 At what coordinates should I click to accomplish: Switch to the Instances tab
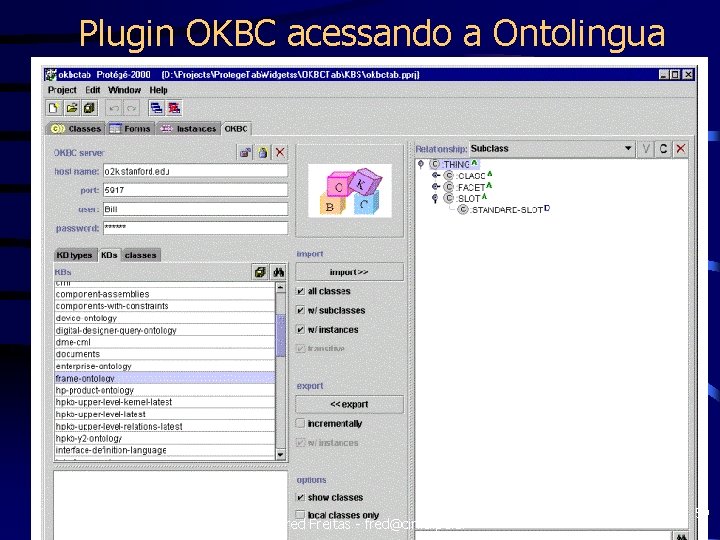coord(188,129)
